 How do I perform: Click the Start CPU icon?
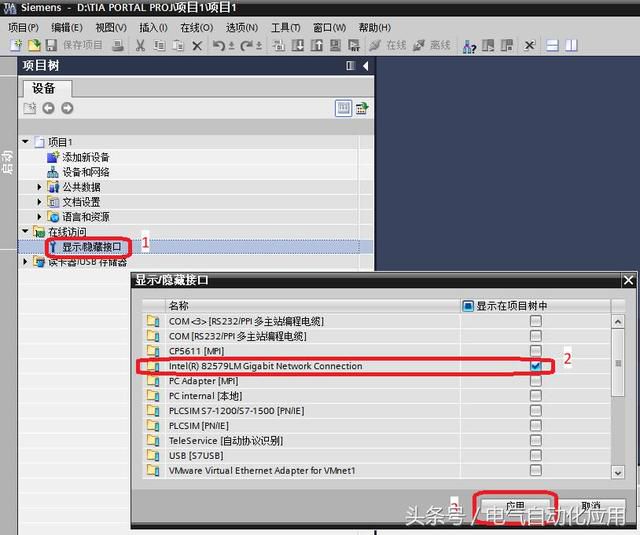click(x=488, y=45)
